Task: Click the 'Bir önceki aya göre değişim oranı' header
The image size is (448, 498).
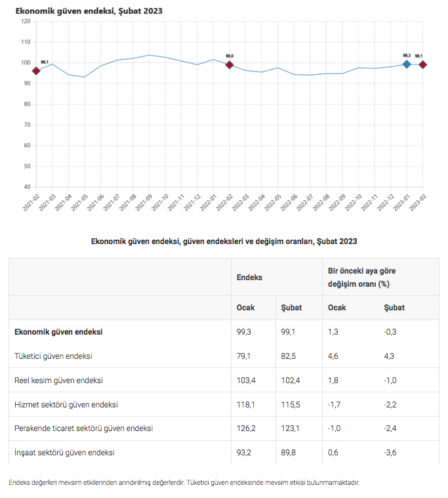Action: pyautogui.click(x=361, y=278)
